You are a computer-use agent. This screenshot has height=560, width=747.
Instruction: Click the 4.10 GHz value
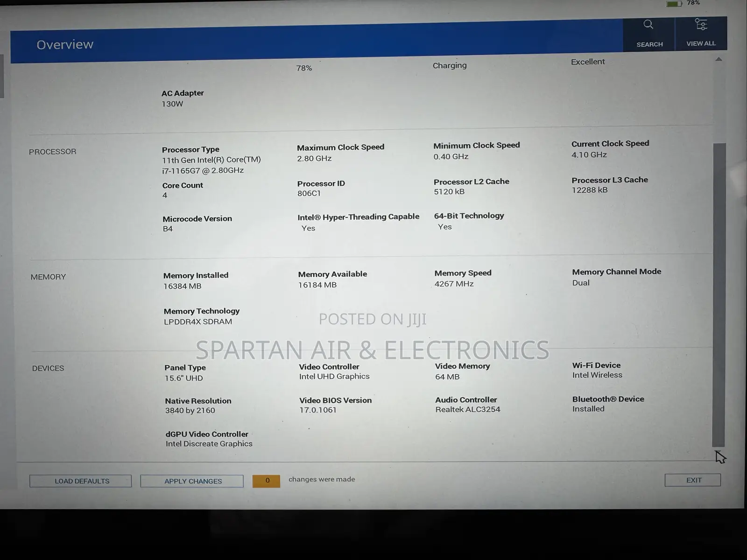(x=589, y=155)
